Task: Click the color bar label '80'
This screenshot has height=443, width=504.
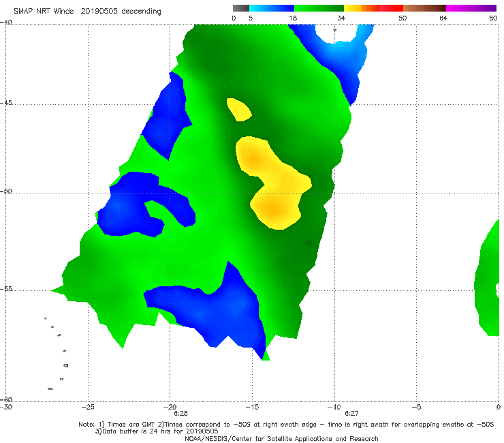Action: pyautogui.click(x=493, y=18)
